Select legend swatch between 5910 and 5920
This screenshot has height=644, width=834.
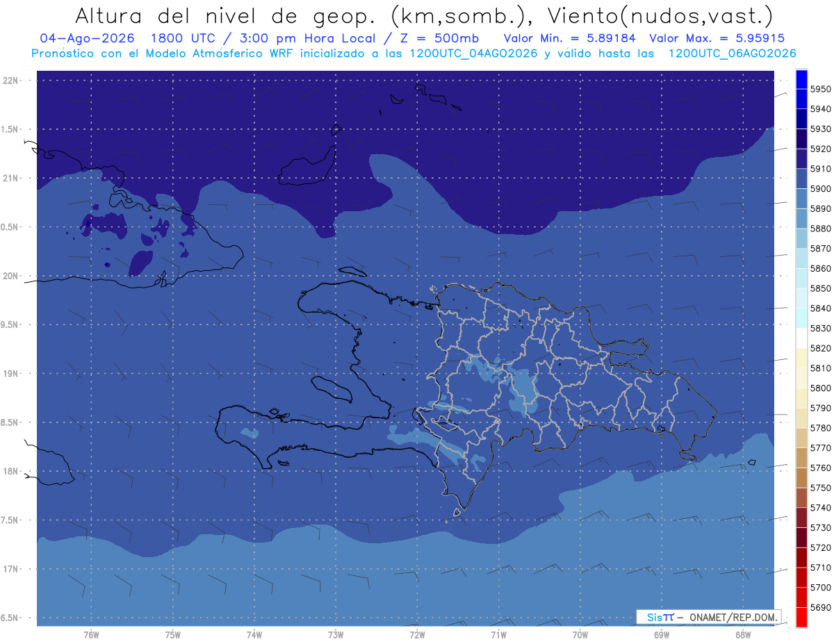point(801,159)
